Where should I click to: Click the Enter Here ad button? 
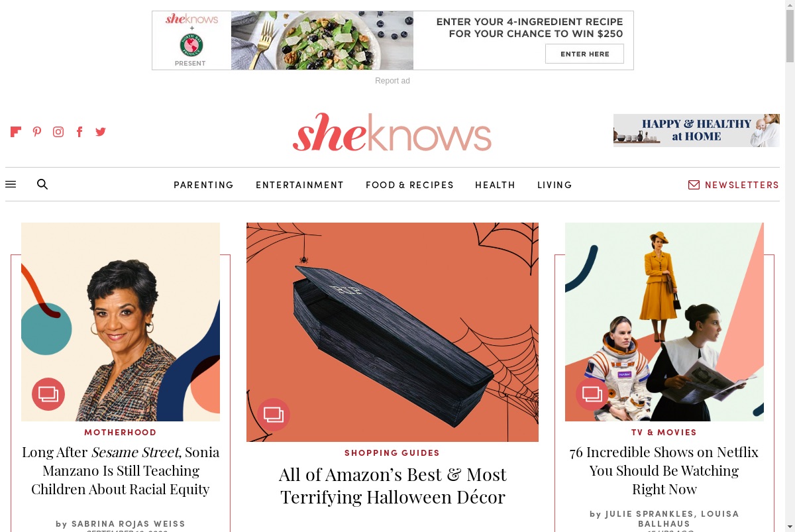[584, 54]
